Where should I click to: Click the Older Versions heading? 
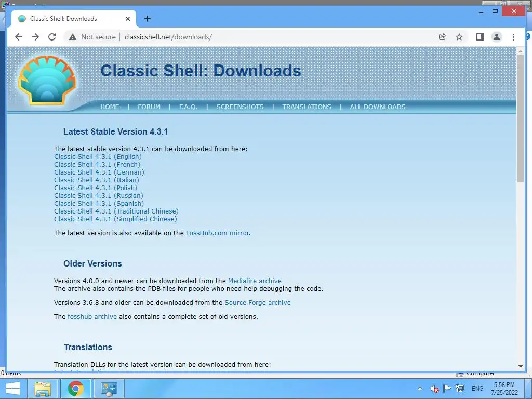[x=92, y=263]
